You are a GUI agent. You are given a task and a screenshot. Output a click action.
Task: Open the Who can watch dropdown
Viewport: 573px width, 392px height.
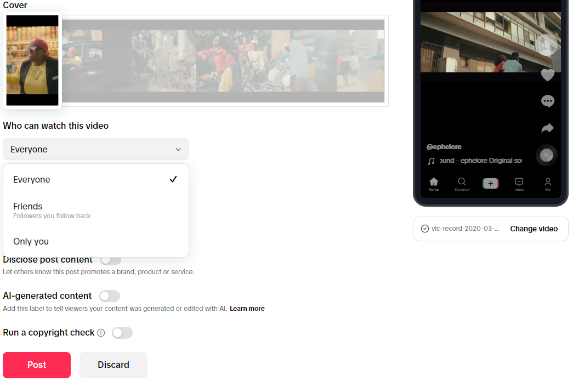point(96,149)
